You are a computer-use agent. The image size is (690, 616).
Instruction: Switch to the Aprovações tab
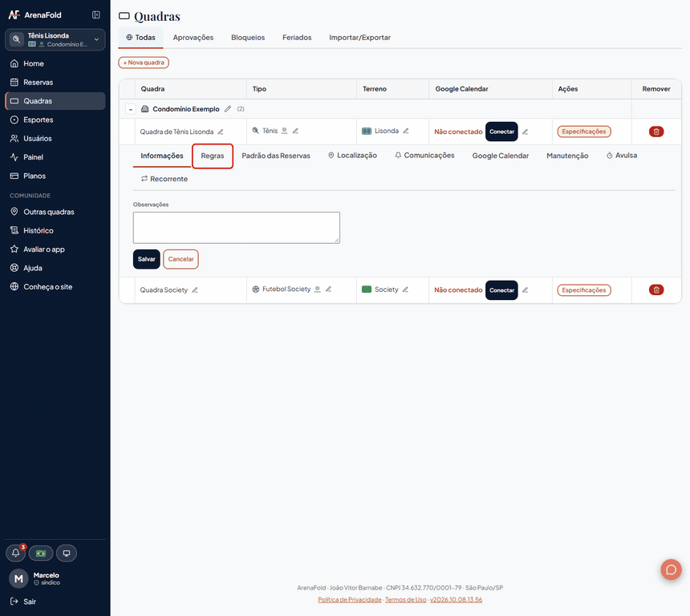tap(193, 38)
